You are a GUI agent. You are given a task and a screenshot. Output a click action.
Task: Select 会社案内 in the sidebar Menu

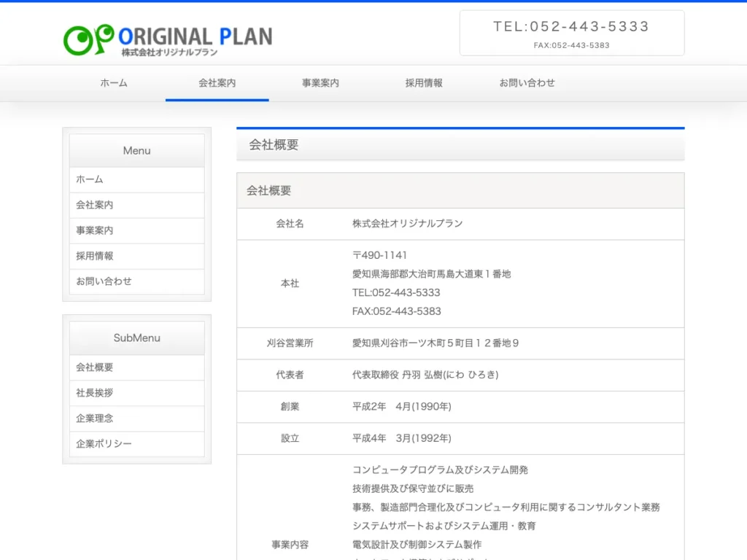(136, 205)
